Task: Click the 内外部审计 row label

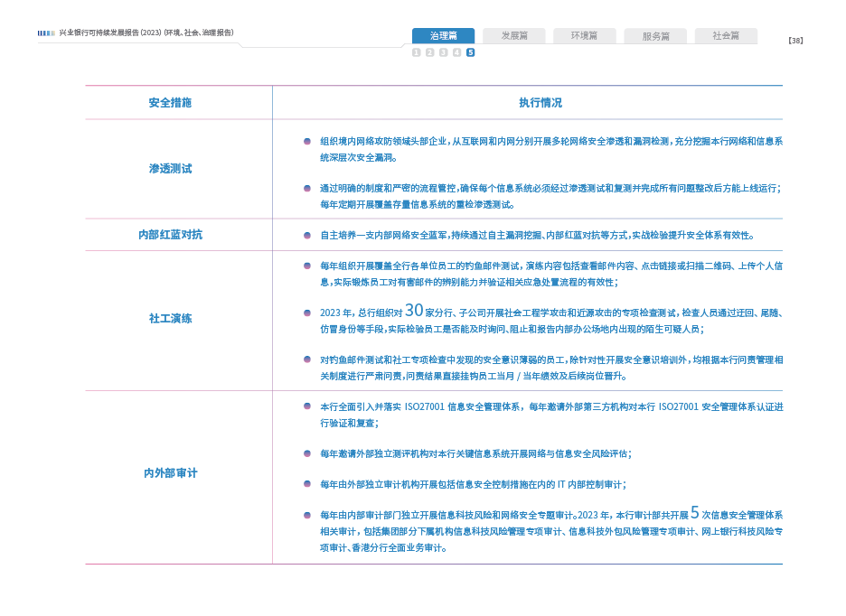Action: [171, 473]
